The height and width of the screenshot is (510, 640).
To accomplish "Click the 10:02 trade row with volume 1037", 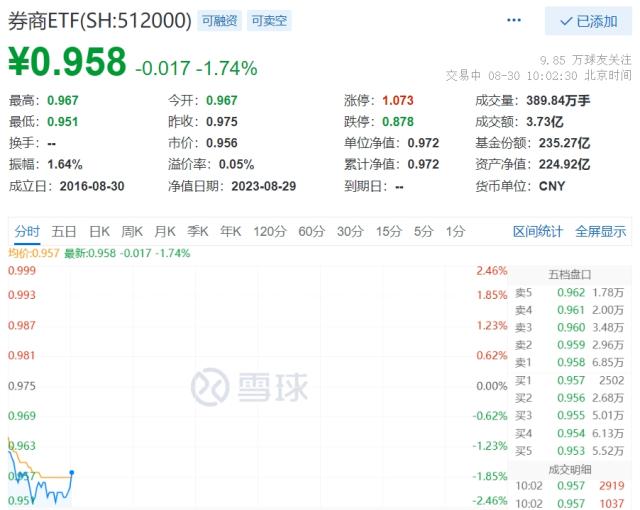I will point(570,503).
